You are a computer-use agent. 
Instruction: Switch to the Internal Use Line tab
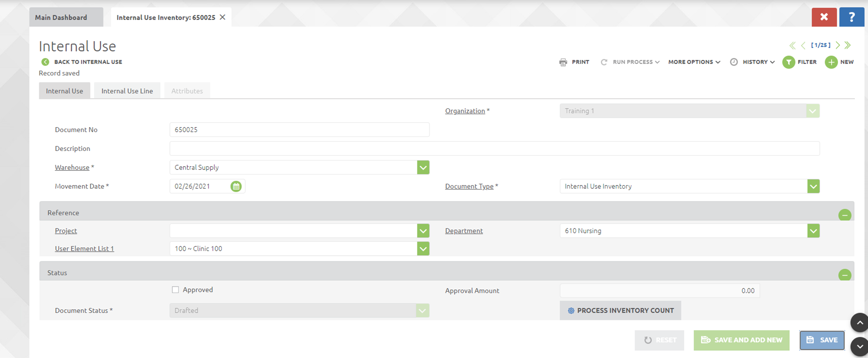(x=127, y=91)
